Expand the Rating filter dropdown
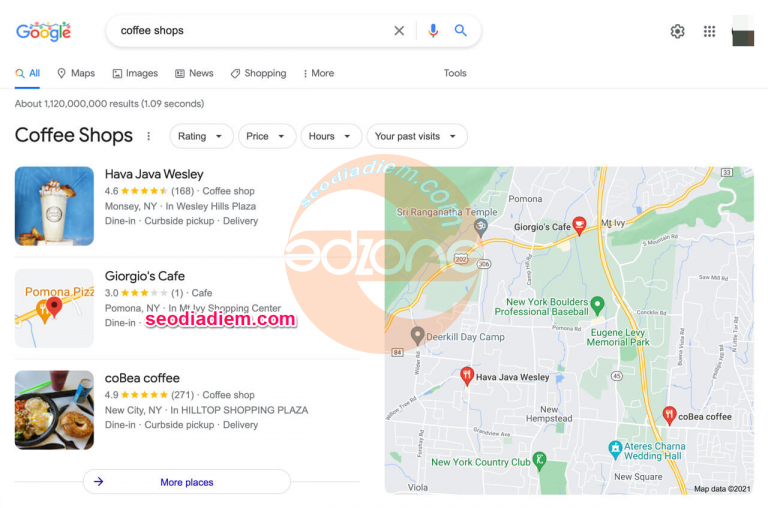The height and width of the screenshot is (508, 768). 201,136
